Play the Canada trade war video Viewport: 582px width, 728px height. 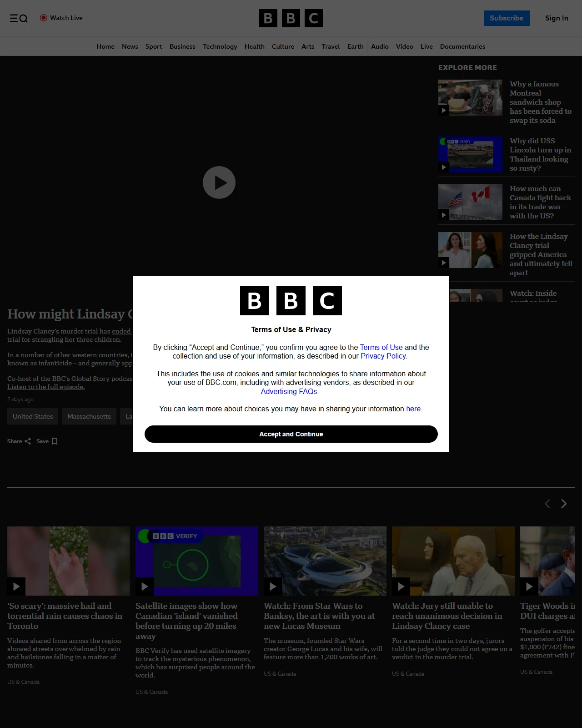(444, 215)
